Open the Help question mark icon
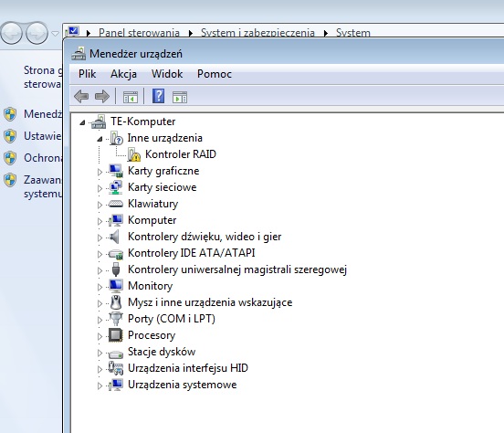The width and height of the screenshot is (504, 433). coord(159,96)
